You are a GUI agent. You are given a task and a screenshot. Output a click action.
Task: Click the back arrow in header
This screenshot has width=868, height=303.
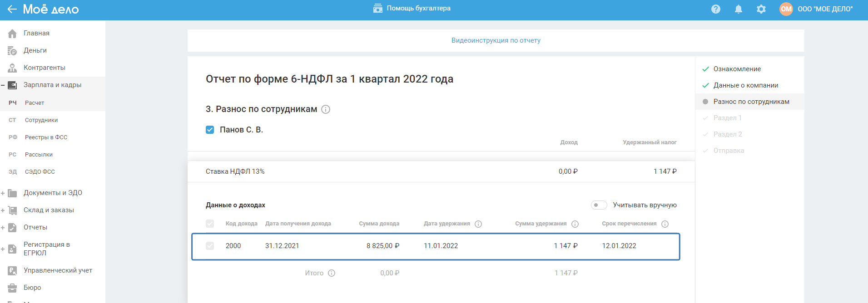pos(12,9)
